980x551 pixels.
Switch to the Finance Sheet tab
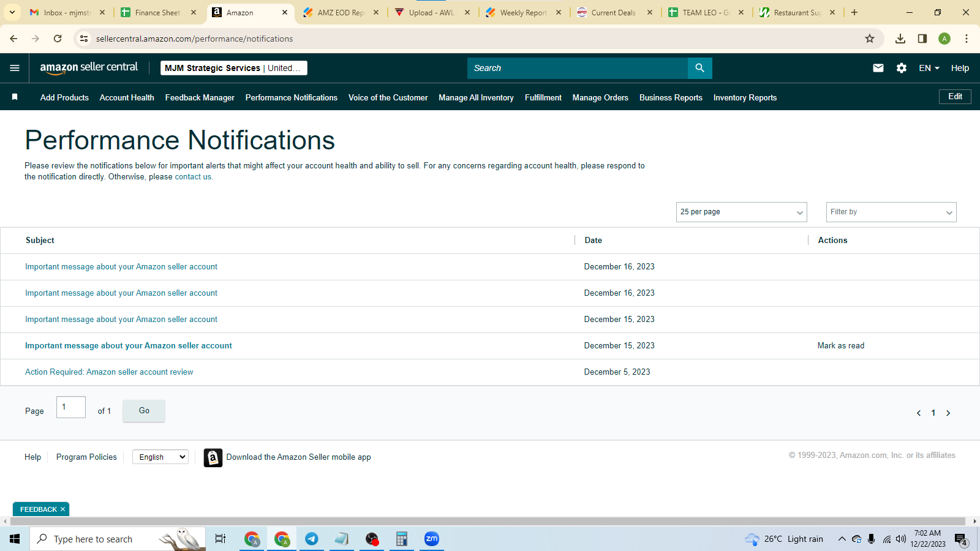point(157,12)
